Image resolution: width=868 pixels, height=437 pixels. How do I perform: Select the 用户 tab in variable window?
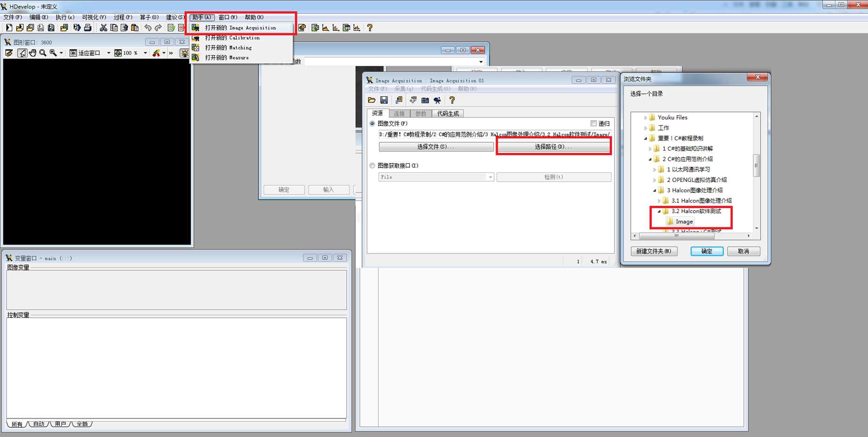(x=60, y=424)
